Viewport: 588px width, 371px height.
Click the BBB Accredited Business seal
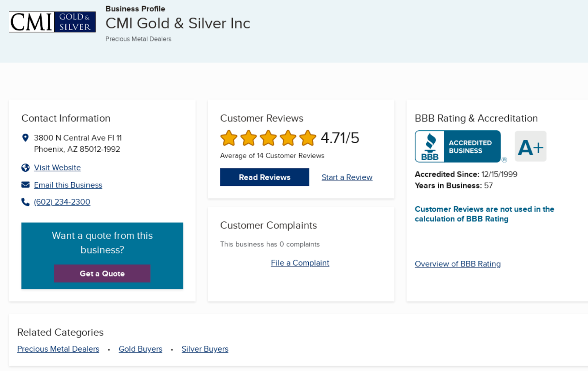coord(458,146)
